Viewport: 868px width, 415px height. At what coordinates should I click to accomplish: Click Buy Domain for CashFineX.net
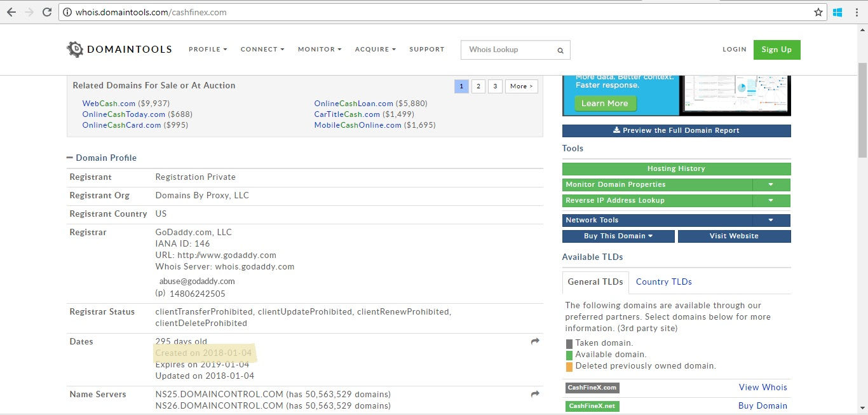coord(763,405)
